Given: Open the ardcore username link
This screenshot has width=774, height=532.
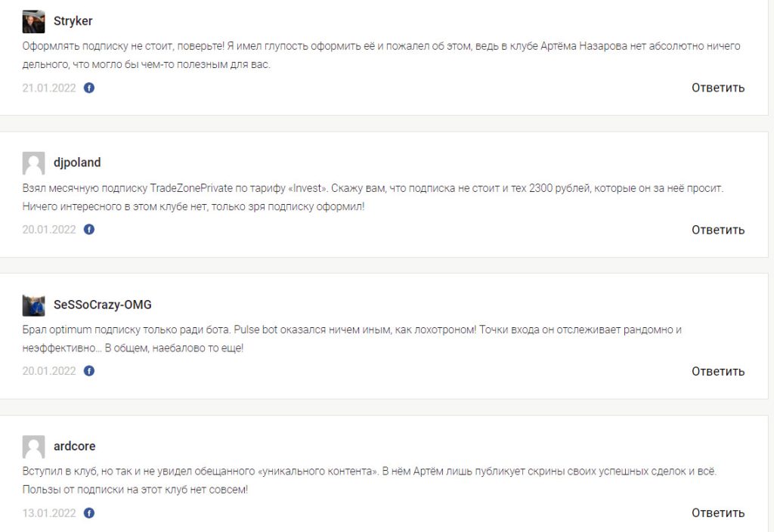Looking at the screenshot, I should click(75, 446).
